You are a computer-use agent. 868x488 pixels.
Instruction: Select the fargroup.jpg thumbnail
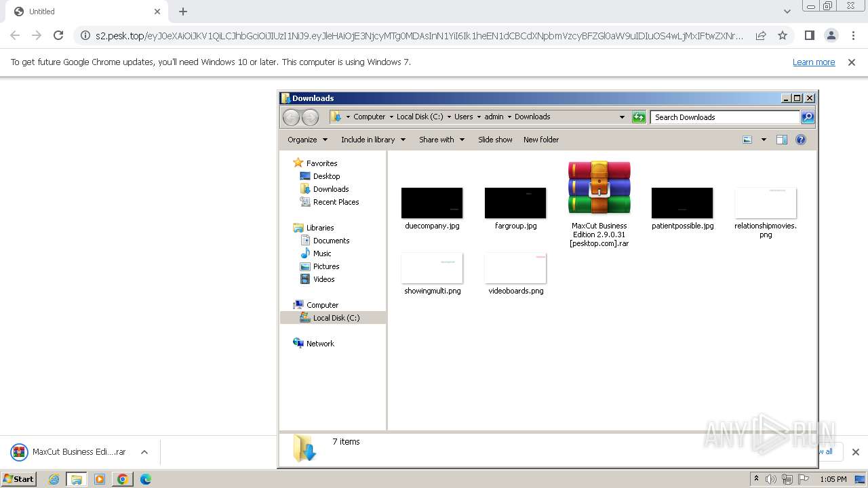click(515, 203)
